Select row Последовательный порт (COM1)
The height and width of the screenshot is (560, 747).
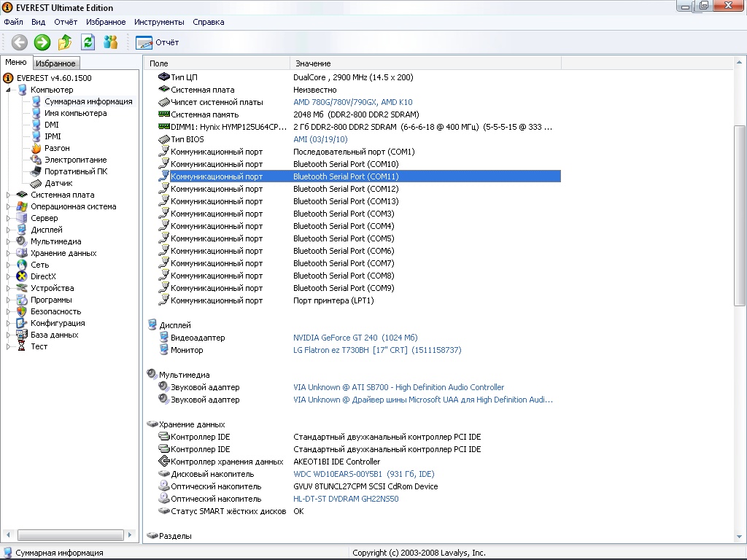(x=359, y=152)
